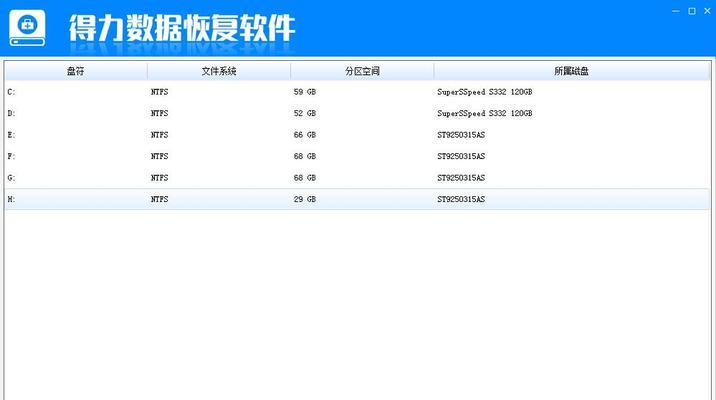
Task: Click the 所属磁盘 column header
Action: pos(572,71)
